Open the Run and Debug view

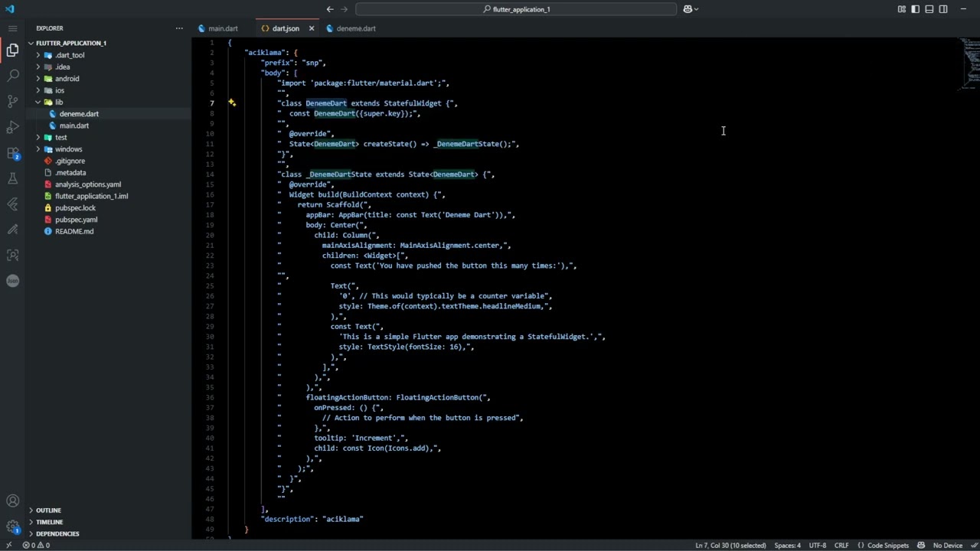[12, 127]
